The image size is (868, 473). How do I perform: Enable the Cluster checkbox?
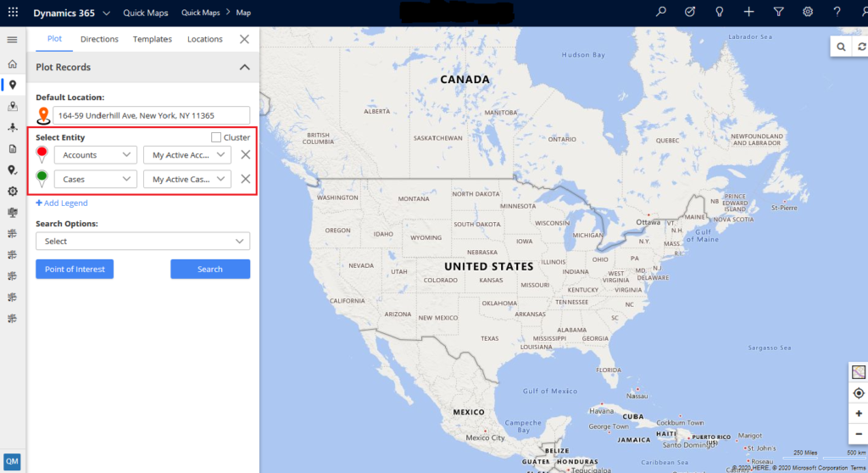[216, 137]
